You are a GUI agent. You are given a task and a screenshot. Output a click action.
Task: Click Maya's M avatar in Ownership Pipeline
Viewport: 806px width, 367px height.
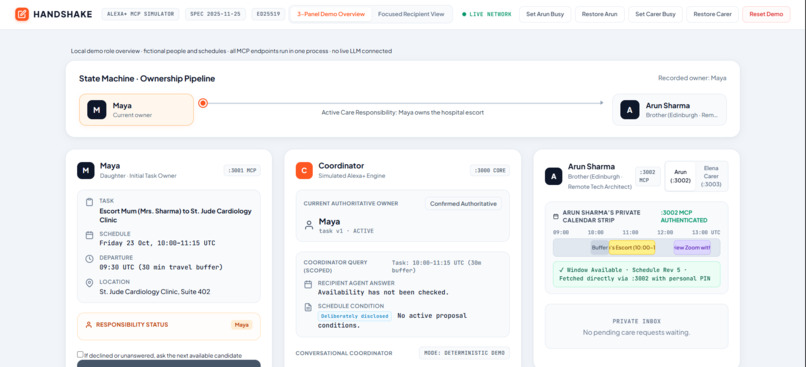pos(97,109)
